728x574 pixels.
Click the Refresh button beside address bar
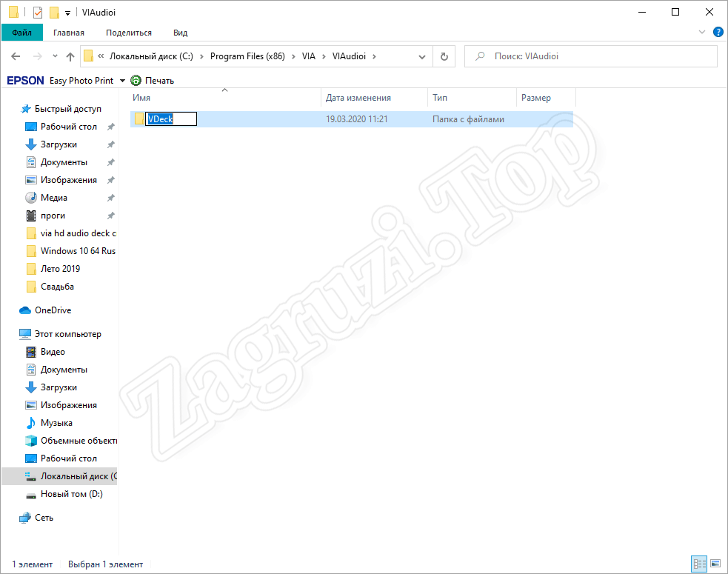coord(444,56)
